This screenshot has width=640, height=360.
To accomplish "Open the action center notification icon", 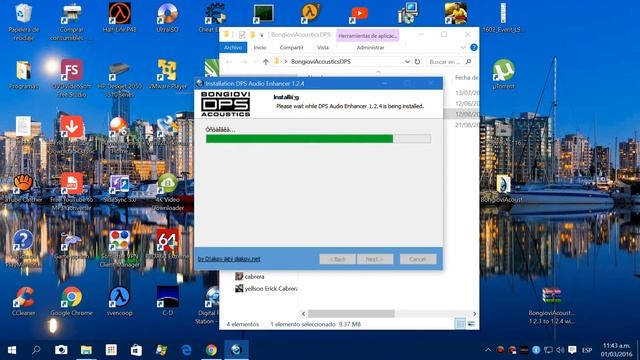I will pyautogui.click(x=572, y=350).
